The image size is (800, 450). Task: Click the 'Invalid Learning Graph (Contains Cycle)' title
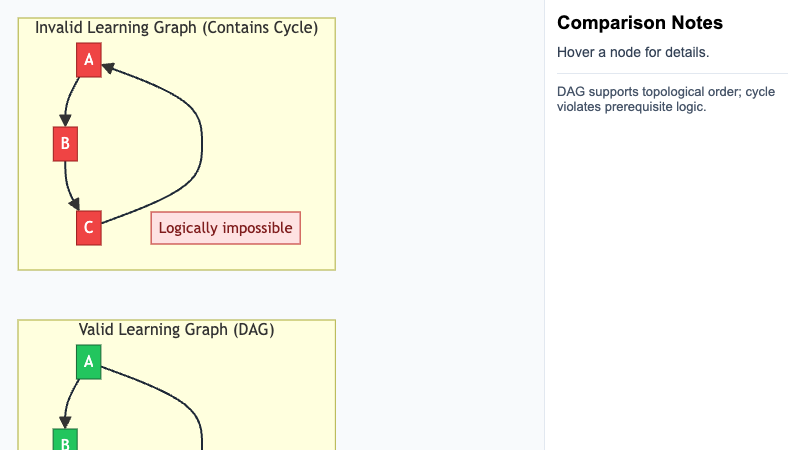[177, 28]
